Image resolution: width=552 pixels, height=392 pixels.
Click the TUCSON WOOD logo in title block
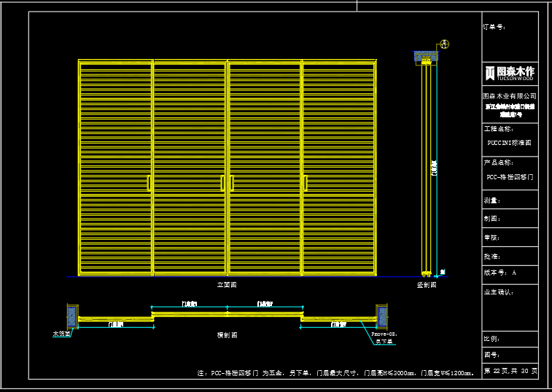click(510, 71)
